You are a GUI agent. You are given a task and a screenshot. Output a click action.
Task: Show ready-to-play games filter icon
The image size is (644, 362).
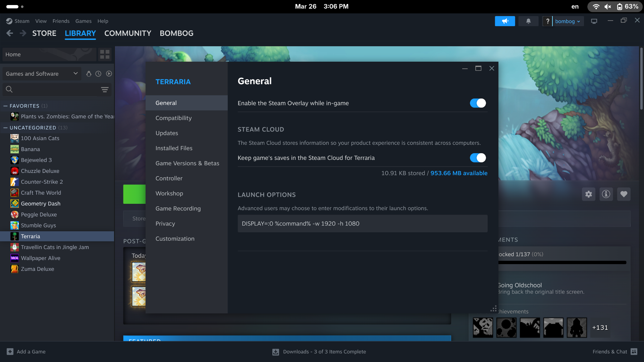pos(109,74)
